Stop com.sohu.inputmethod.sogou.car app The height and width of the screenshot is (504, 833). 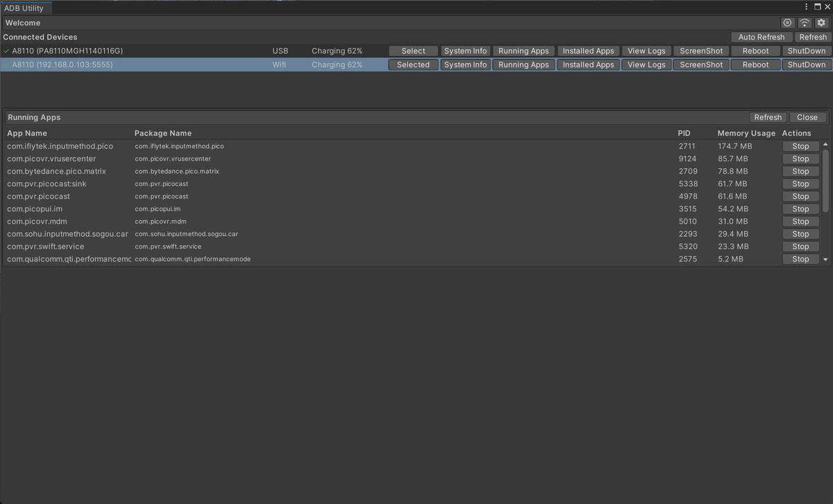pyautogui.click(x=800, y=234)
